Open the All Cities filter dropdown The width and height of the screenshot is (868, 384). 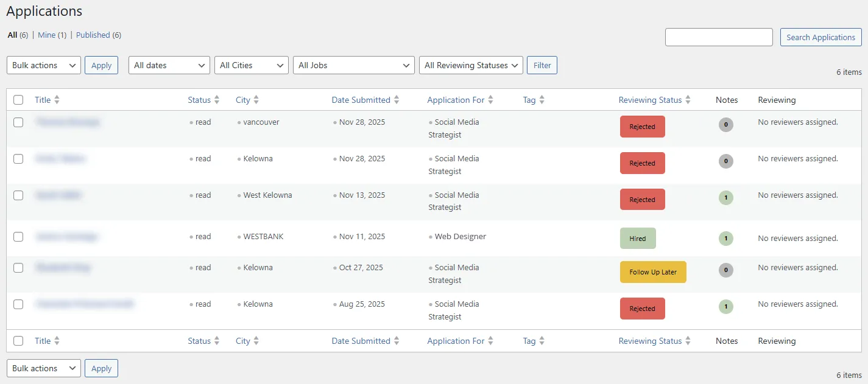coord(251,65)
